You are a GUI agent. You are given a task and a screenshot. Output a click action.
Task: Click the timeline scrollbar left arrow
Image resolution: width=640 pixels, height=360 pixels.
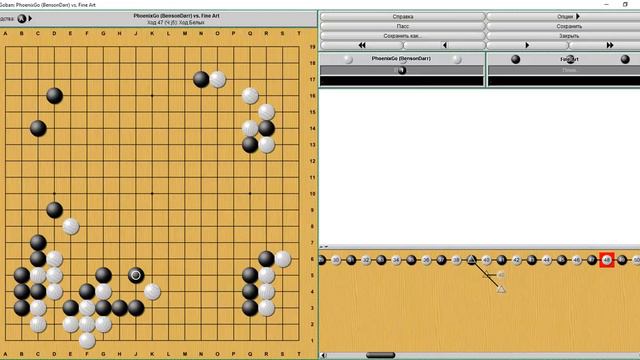coord(323,355)
